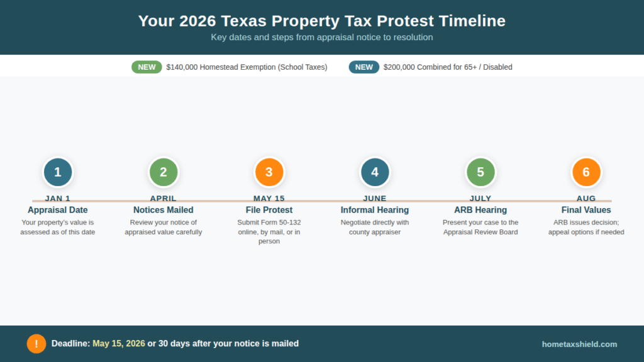Click the Final Values heading

point(586,210)
